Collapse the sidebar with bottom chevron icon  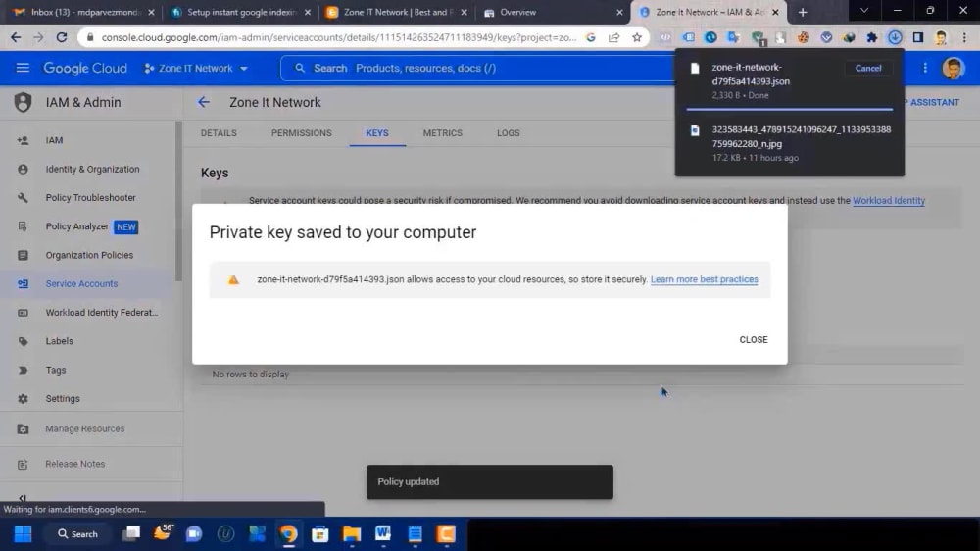[23, 498]
